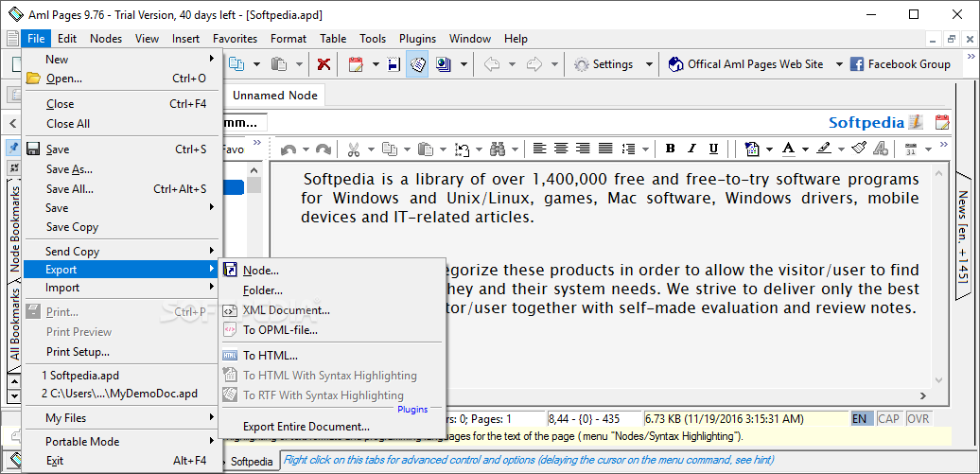Open the Offical Aml Pages Web Site link

click(x=746, y=64)
